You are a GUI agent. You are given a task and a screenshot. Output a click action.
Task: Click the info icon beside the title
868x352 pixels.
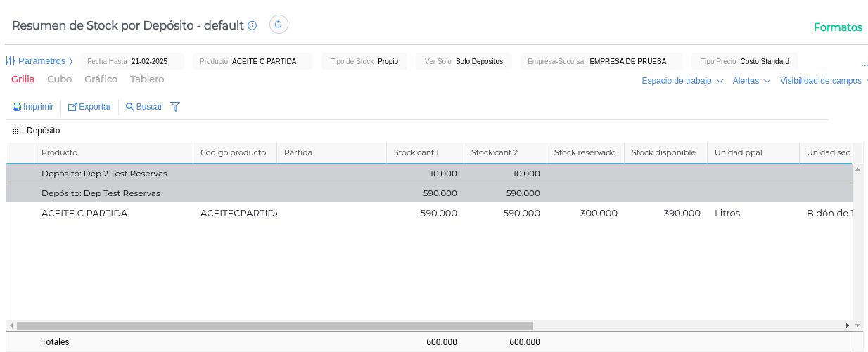tap(253, 25)
